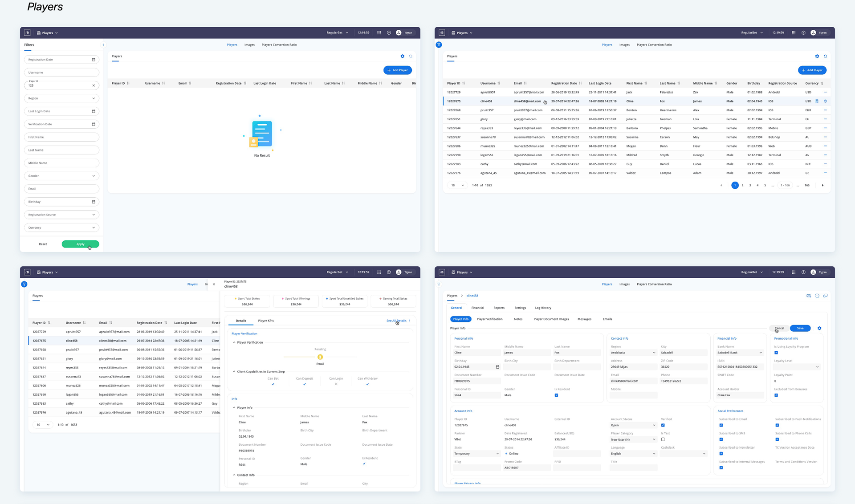Expand the Bank Name dropdown
The image size is (855, 504).
[x=760, y=353]
